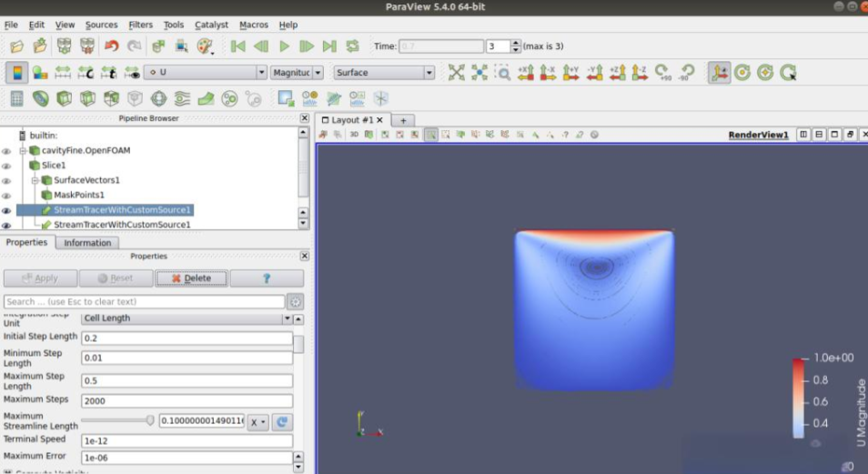Collapse the SurfaceVectors1 tree node
868x474 pixels.
35,180
